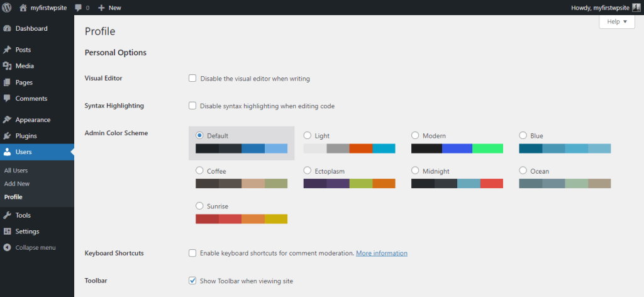This screenshot has width=644, height=297.
Task: Click the Modern scheme green swatch
Action: click(487, 148)
